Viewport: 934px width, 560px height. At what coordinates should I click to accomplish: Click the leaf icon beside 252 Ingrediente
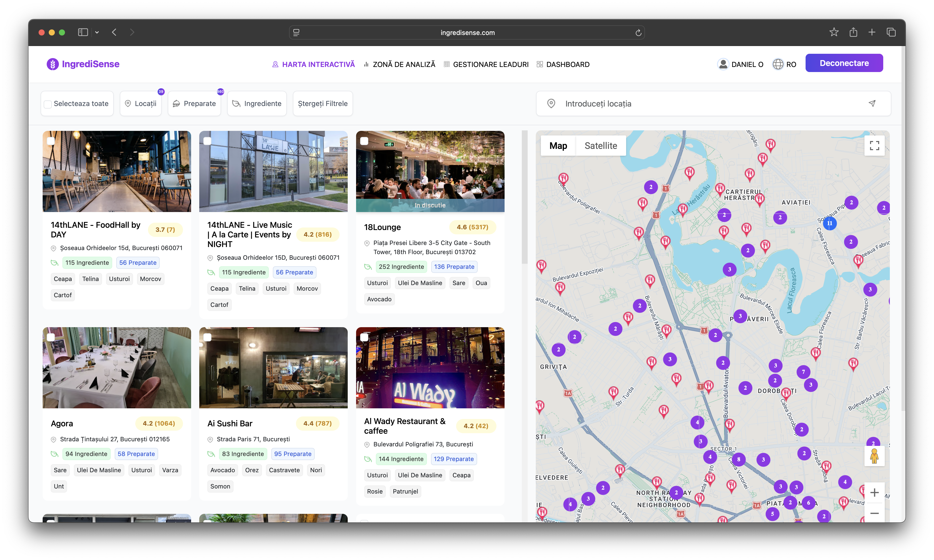click(x=368, y=267)
